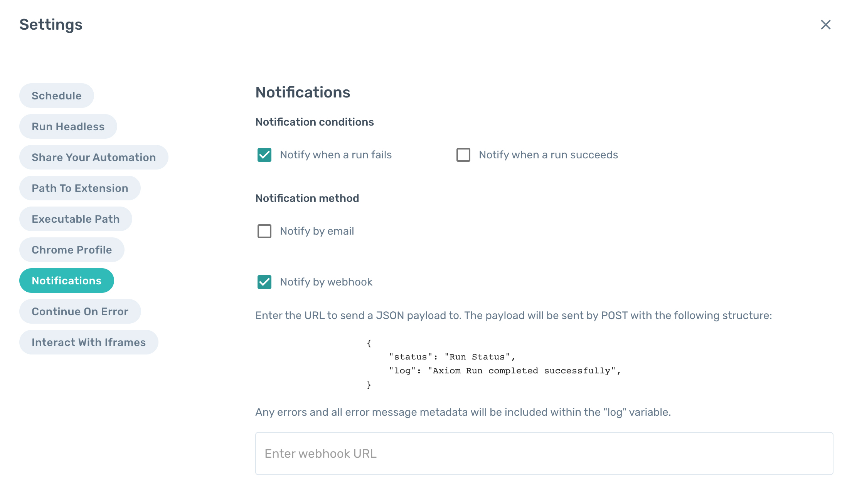
Task: Enable Notify by email option
Action: tap(264, 231)
